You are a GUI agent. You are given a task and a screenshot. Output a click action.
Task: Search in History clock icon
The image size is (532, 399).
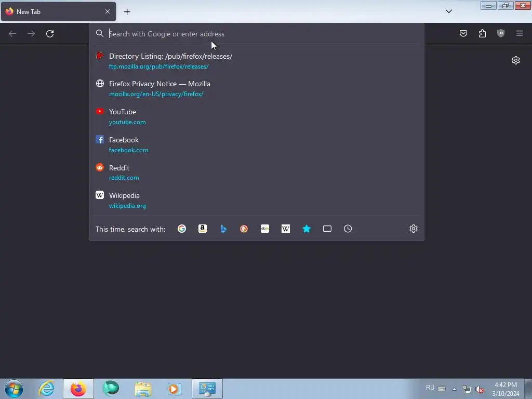348,229
